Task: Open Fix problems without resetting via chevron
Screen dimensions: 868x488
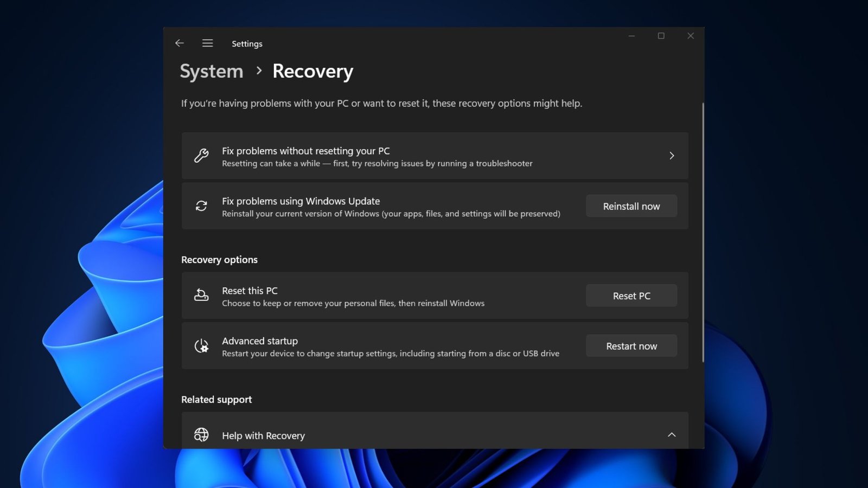Action: coord(672,156)
